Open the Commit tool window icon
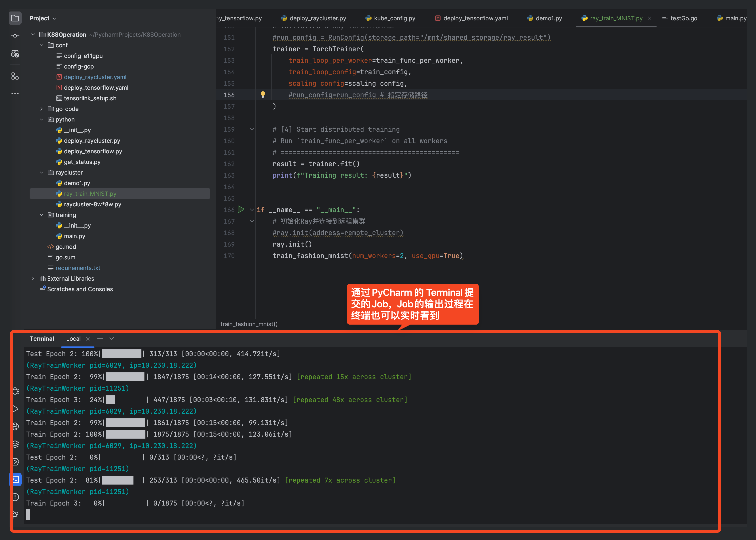 pyautogui.click(x=15, y=36)
